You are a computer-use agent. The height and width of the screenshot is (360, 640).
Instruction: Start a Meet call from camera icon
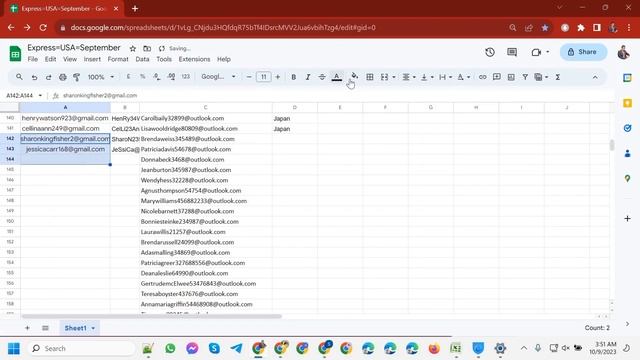pyautogui.click(x=536, y=52)
